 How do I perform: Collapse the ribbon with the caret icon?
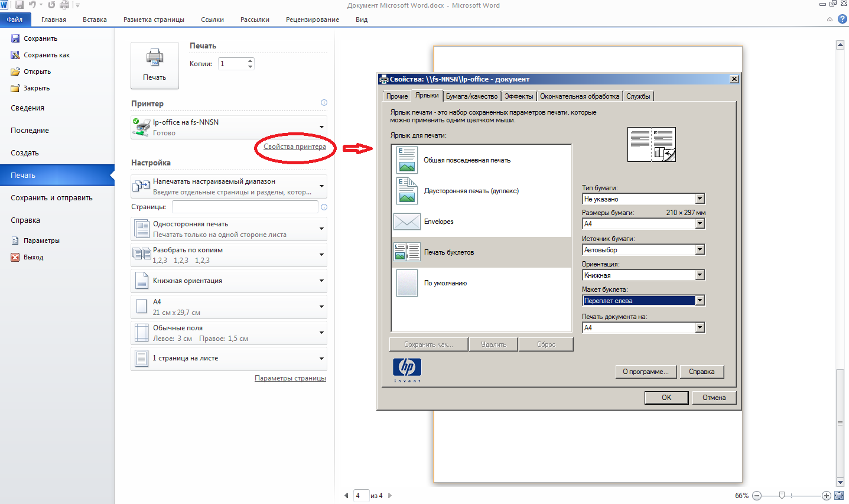coord(830,19)
